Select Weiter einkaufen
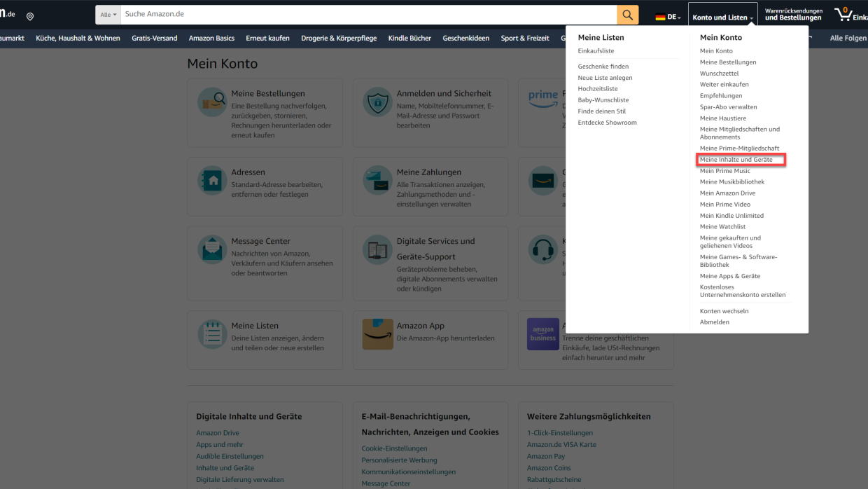 [724, 85]
